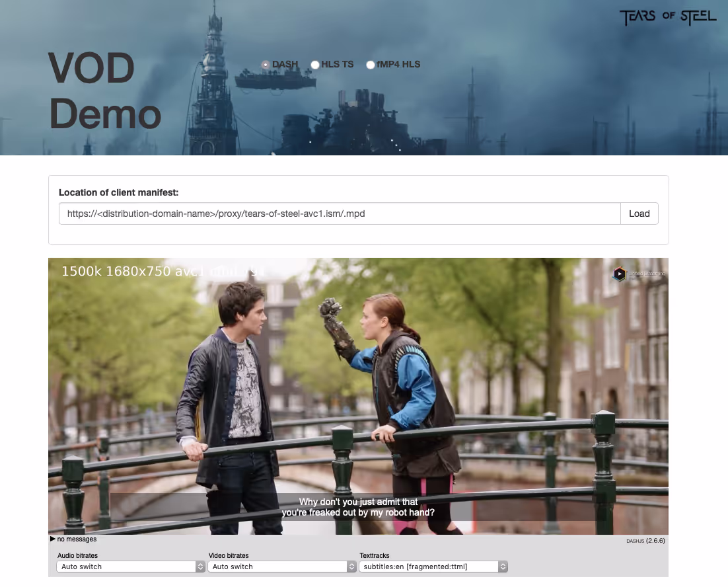Click the Unified Streaming logo in video
This screenshot has width=728, height=587.
pyautogui.click(x=639, y=274)
